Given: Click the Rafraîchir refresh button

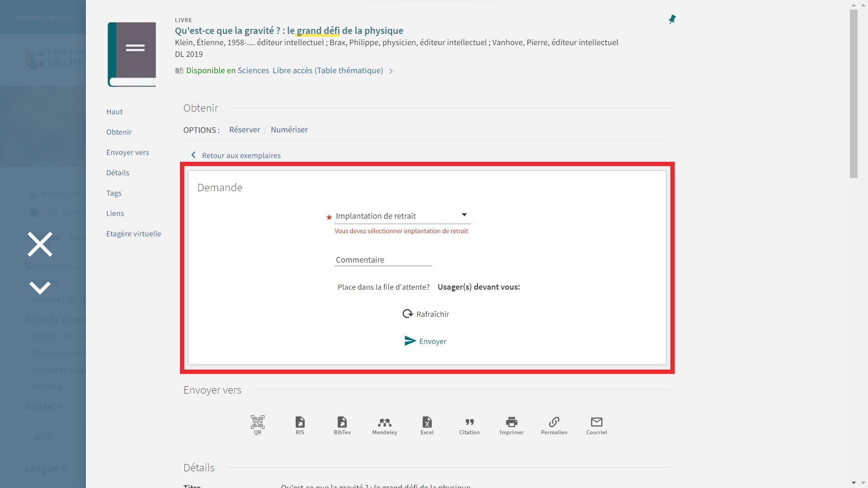Looking at the screenshot, I should (x=425, y=314).
